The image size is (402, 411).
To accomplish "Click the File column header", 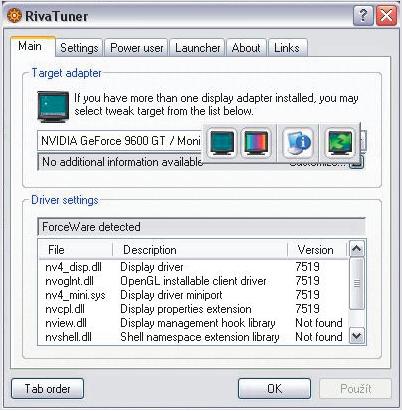I will coord(76,250).
